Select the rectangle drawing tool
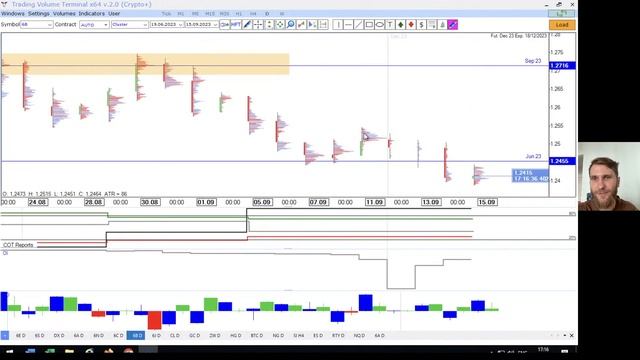This screenshot has width=640, height=360. tap(369, 24)
